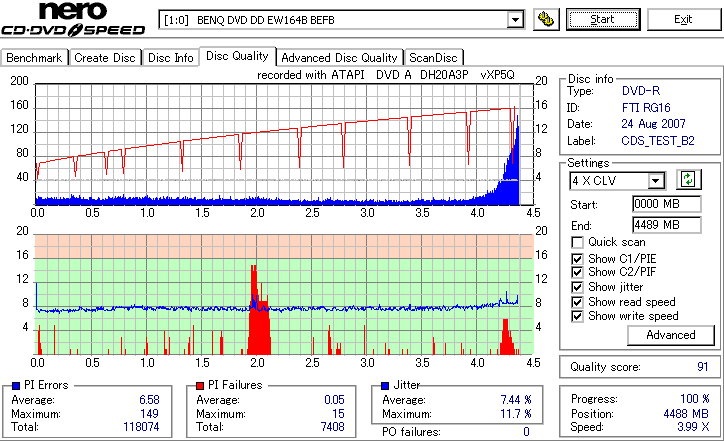This screenshot has width=724, height=441.
Task: Click the Nero CD-DVD Speed logo
Action: (x=73, y=19)
